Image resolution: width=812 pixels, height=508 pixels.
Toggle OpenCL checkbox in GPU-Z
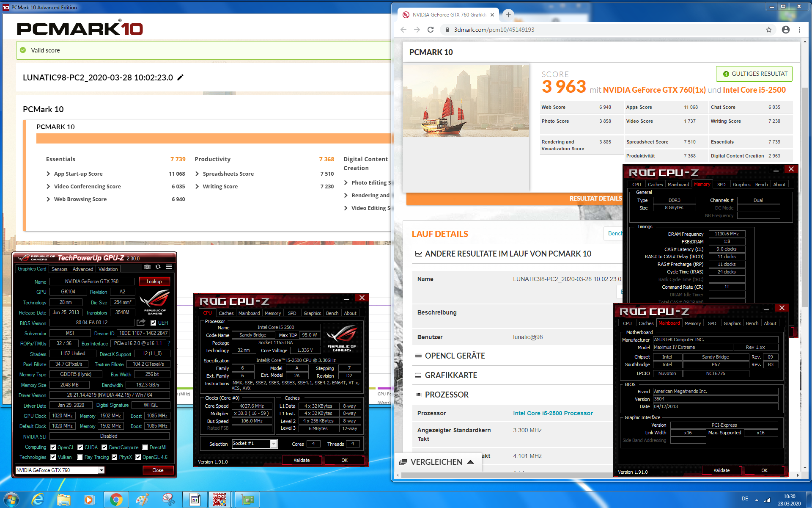(53, 447)
